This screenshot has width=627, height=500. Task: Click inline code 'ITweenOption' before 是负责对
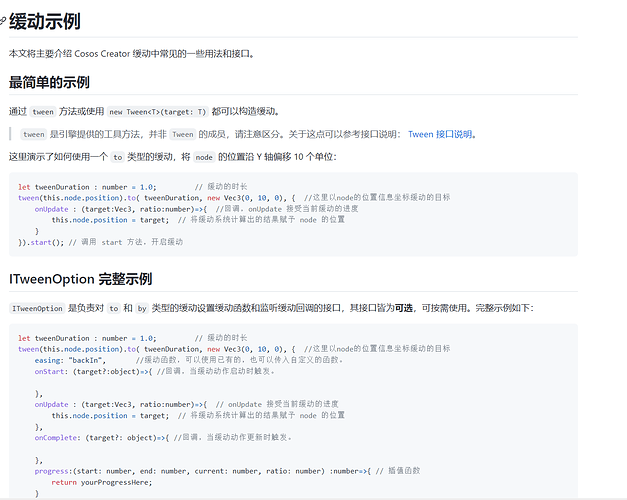37,308
